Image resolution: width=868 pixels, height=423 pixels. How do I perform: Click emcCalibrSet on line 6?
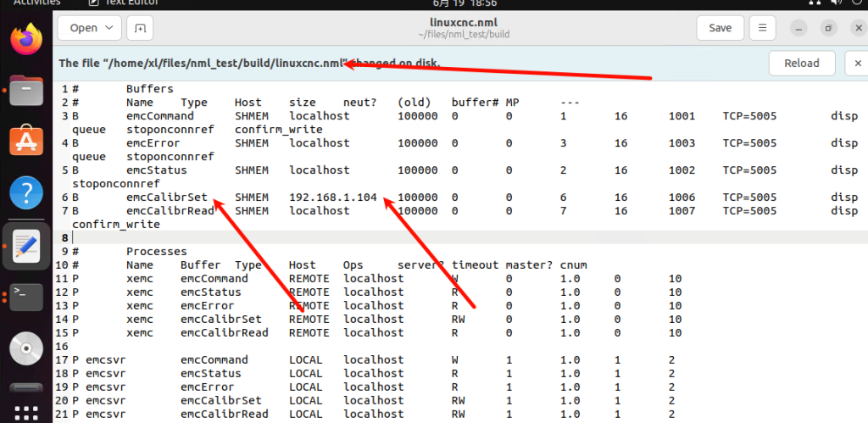pyautogui.click(x=167, y=198)
